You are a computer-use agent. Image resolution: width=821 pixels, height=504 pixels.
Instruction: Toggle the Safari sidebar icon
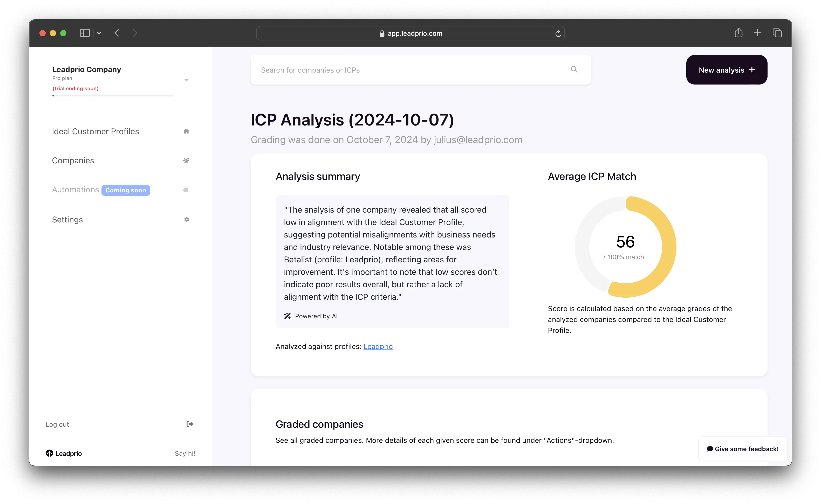tap(85, 33)
